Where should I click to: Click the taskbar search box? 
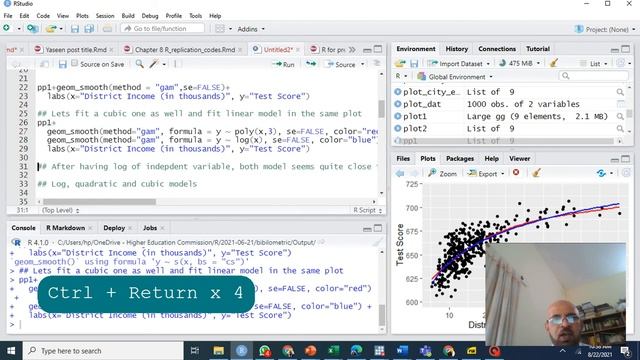[103, 351]
